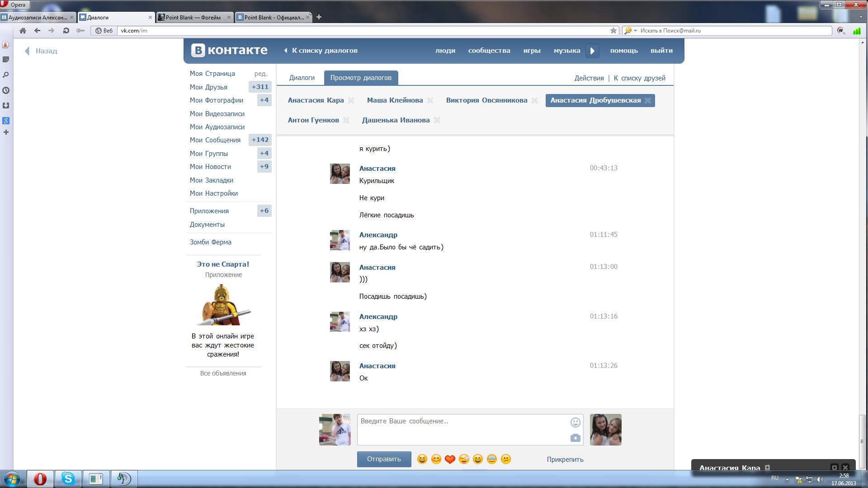Image resolution: width=868 pixels, height=488 pixels.
Task: Close the Анастасия Дробушевская dialog tab
Action: [648, 100]
